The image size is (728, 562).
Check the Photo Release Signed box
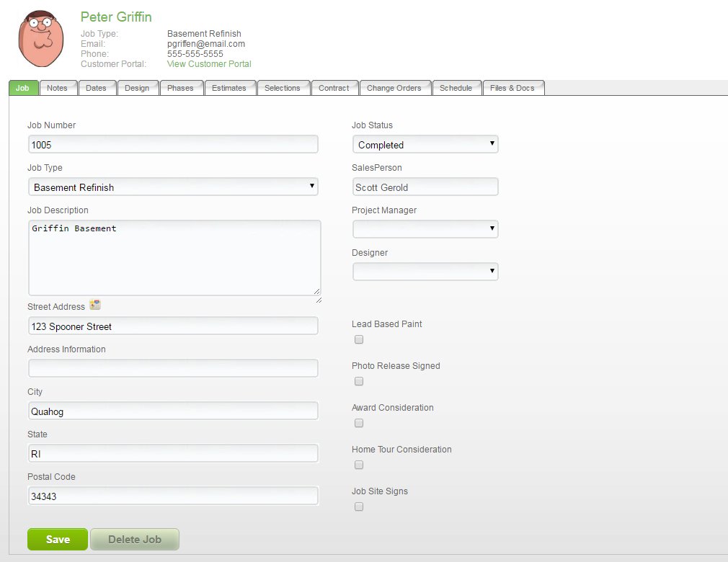[358, 381]
